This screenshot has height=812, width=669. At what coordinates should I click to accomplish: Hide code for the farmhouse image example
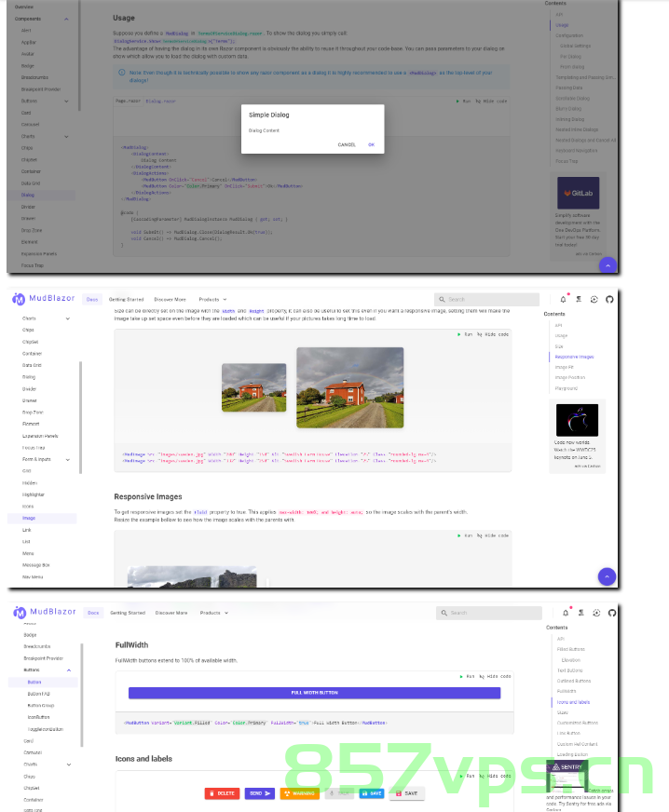(x=493, y=334)
